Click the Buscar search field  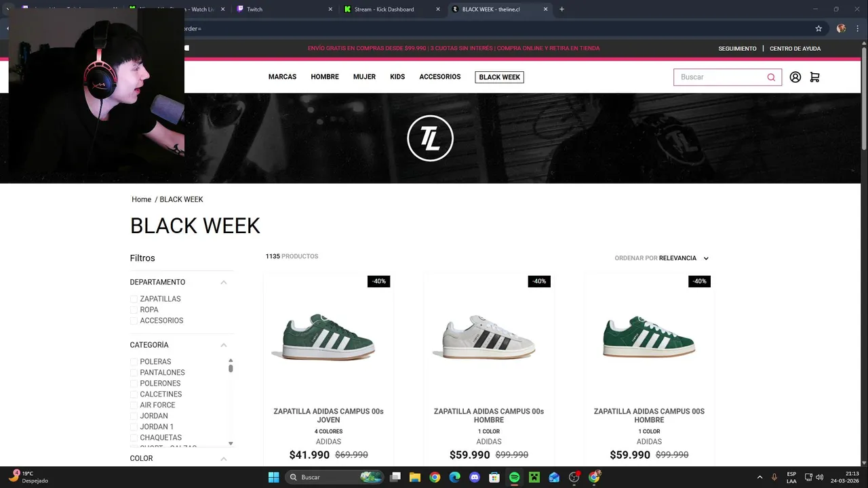719,77
